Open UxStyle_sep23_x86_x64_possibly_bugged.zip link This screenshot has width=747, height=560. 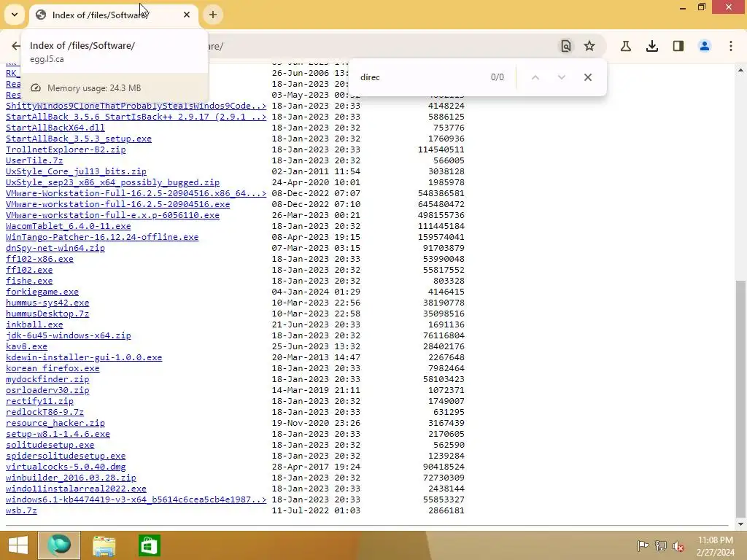click(112, 182)
